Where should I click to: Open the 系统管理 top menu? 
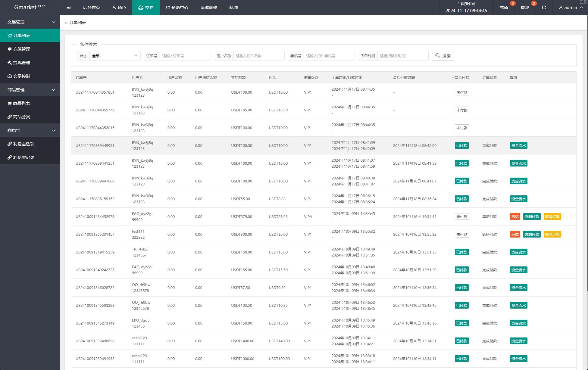208,8
